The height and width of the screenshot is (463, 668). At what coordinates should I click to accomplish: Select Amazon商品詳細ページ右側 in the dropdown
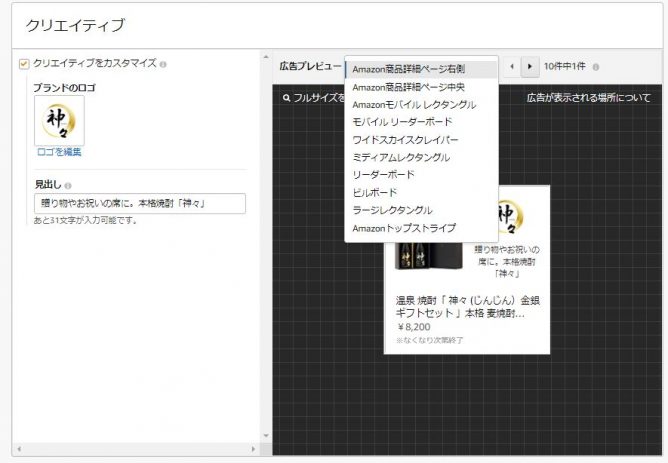tap(421, 69)
